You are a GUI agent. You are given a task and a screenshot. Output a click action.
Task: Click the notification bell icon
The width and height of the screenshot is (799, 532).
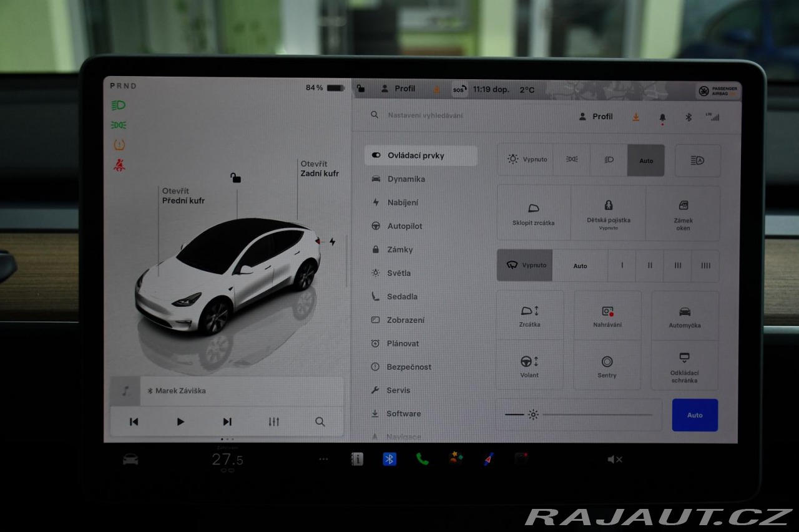(x=662, y=117)
